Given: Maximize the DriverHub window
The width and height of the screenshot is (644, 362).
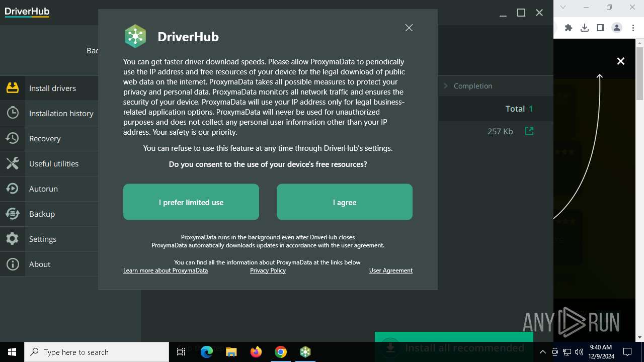Looking at the screenshot, I should (x=521, y=13).
